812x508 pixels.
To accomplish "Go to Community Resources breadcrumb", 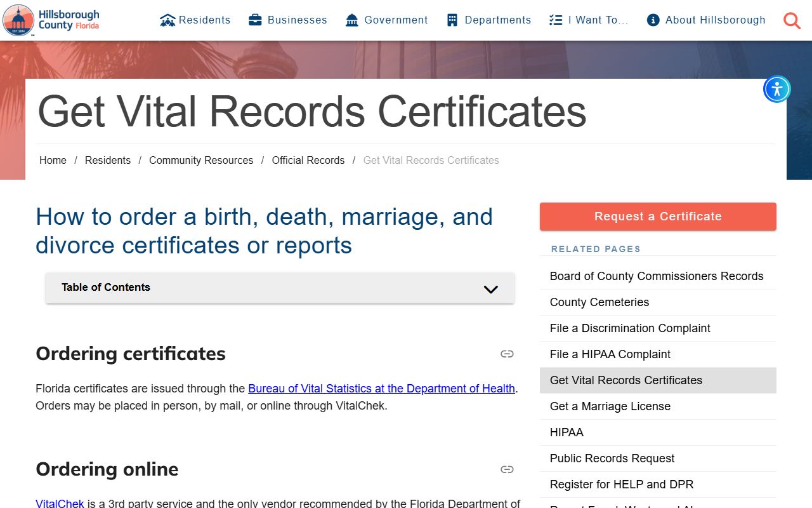I will tap(201, 161).
